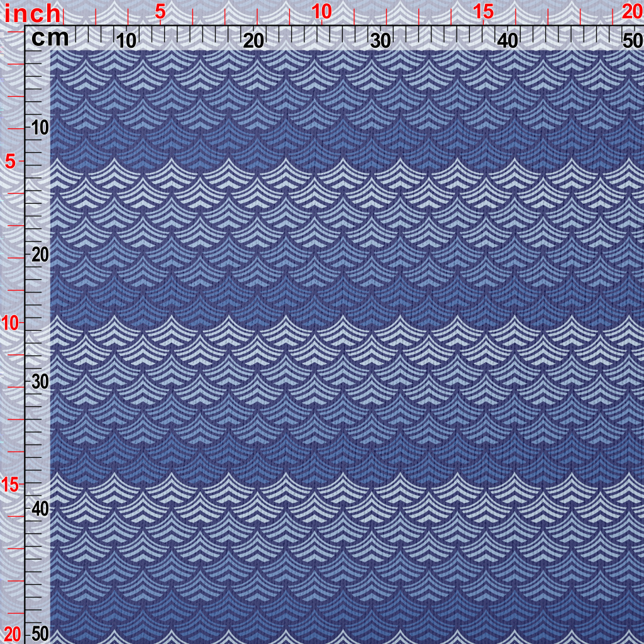The height and width of the screenshot is (644, 644).
Task: Select the 10 cm label on top ruler
Action: [126, 41]
